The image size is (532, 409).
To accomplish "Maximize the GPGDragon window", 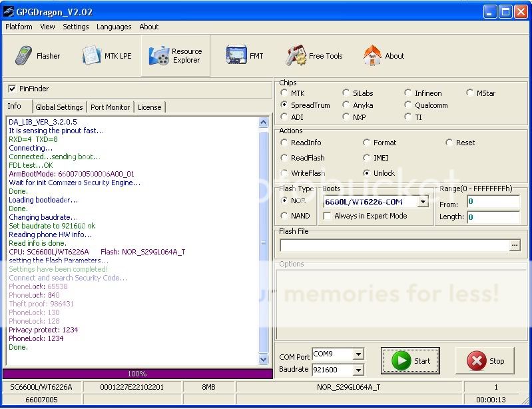I will [x=505, y=13].
